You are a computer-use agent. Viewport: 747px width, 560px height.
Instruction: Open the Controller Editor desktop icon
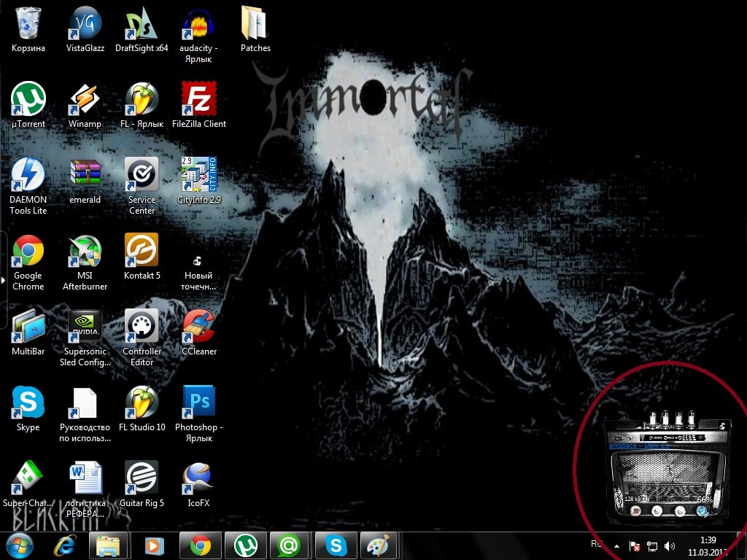coord(142,338)
